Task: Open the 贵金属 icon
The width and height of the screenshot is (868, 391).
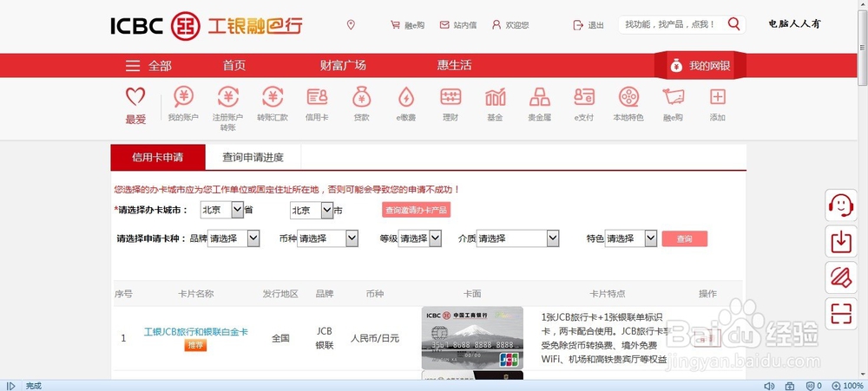Action: tap(539, 97)
